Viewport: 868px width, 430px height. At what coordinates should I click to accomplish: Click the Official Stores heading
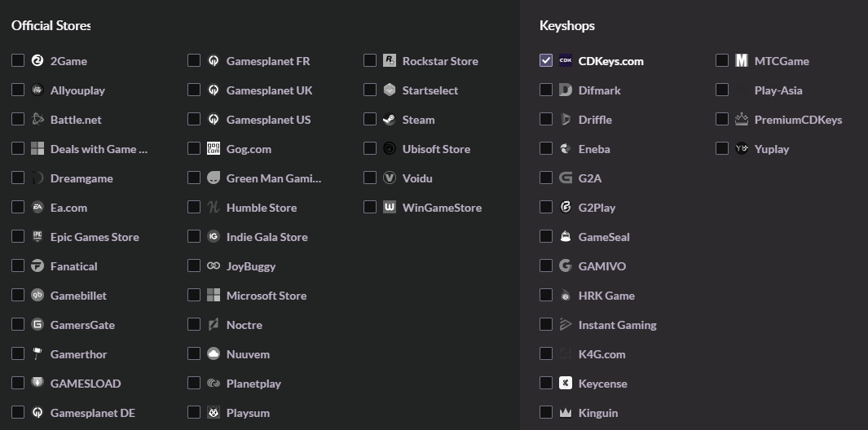(x=51, y=25)
